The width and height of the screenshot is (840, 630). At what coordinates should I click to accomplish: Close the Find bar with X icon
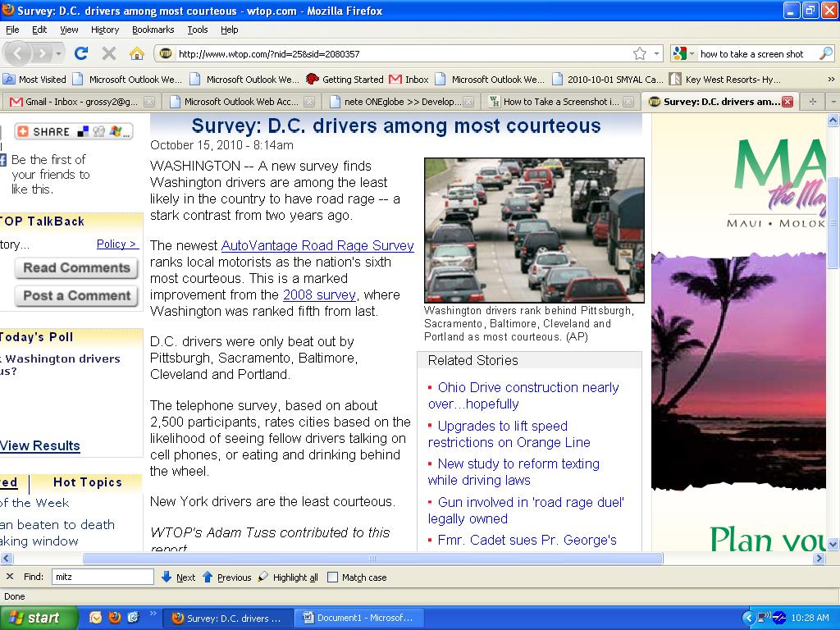coord(10,577)
